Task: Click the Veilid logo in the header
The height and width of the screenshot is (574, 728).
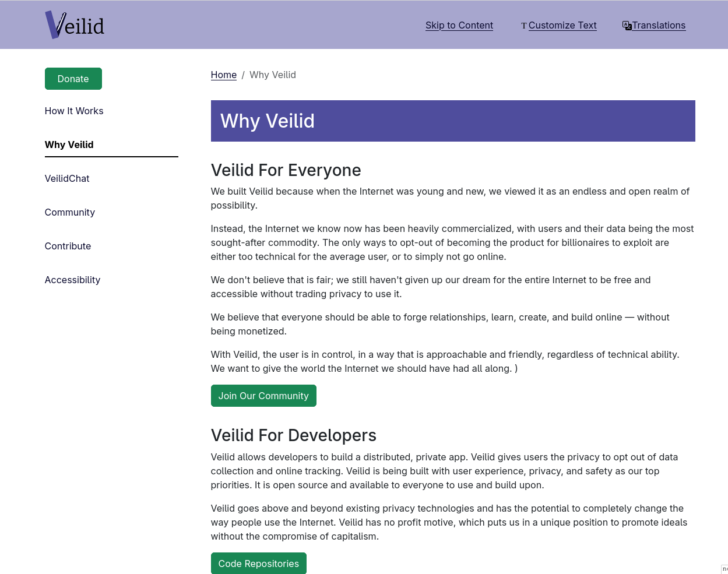Action: pos(75,25)
